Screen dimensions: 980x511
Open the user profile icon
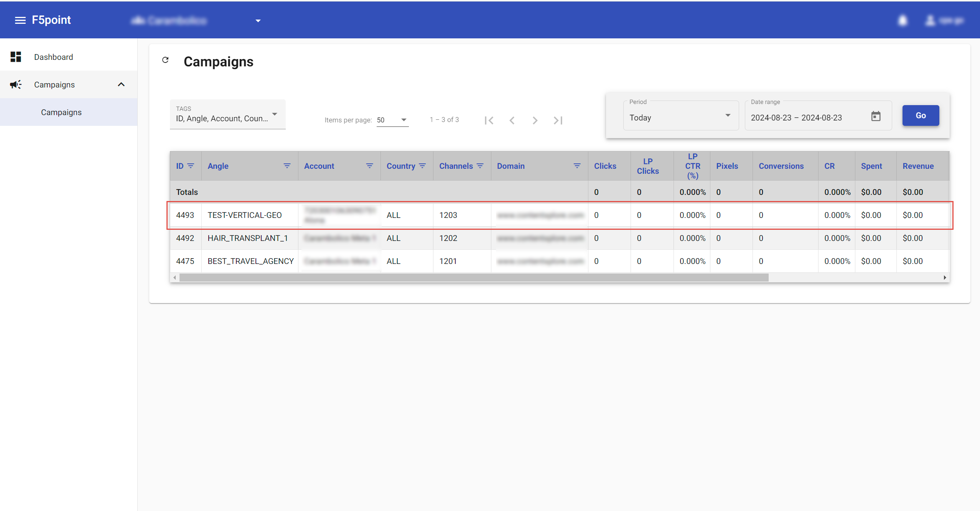click(x=930, y=21)
